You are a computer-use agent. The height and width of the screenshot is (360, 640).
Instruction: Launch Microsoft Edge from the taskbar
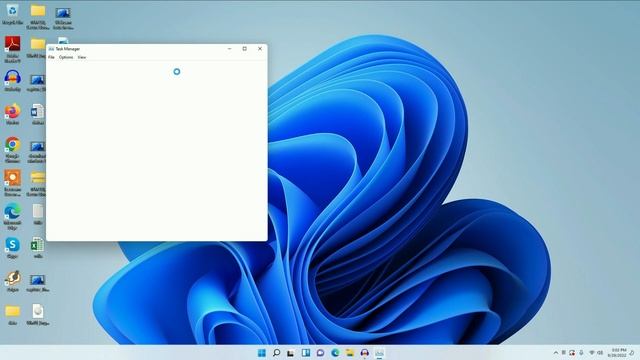(x=335, y=353)
